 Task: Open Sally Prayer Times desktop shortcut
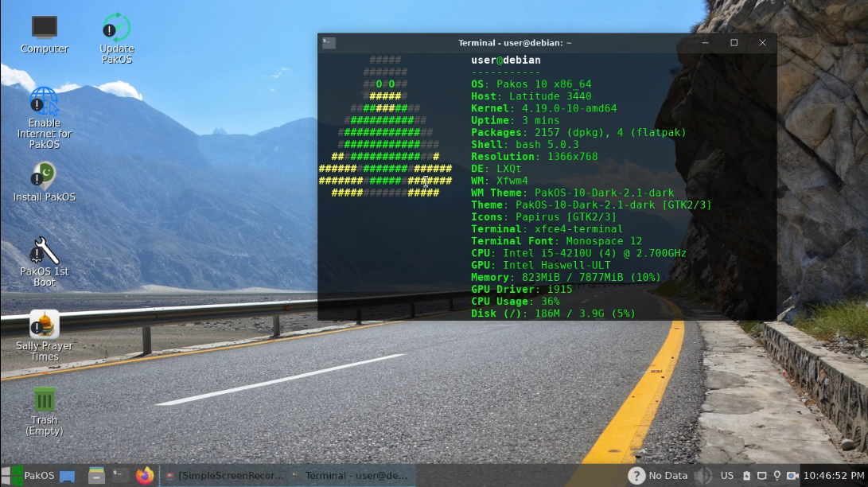(x=45, y=335)
